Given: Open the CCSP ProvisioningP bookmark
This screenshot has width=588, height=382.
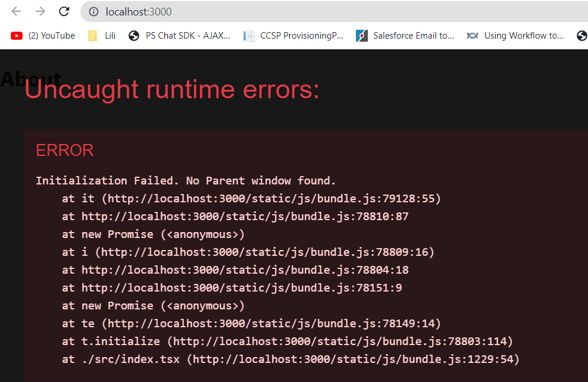Looking at the screenshot, I should 296,35.
